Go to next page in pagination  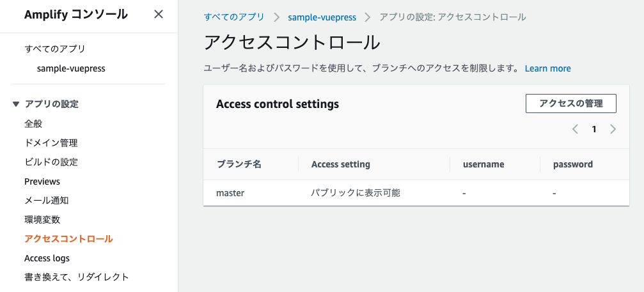(613, 129)
